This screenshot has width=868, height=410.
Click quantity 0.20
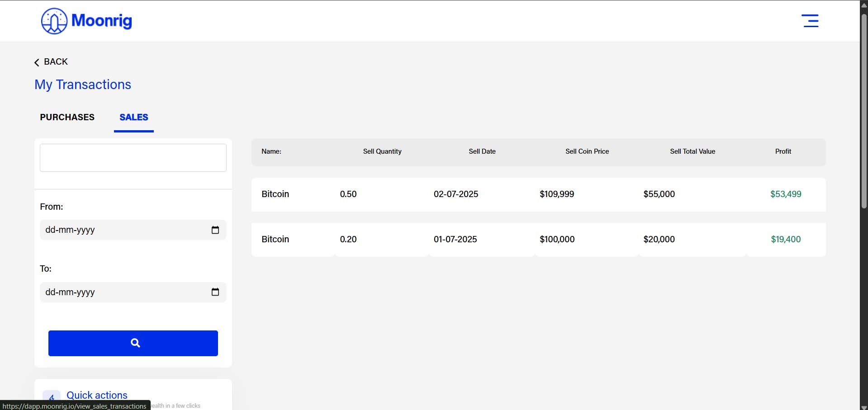[x=348, y=239]
